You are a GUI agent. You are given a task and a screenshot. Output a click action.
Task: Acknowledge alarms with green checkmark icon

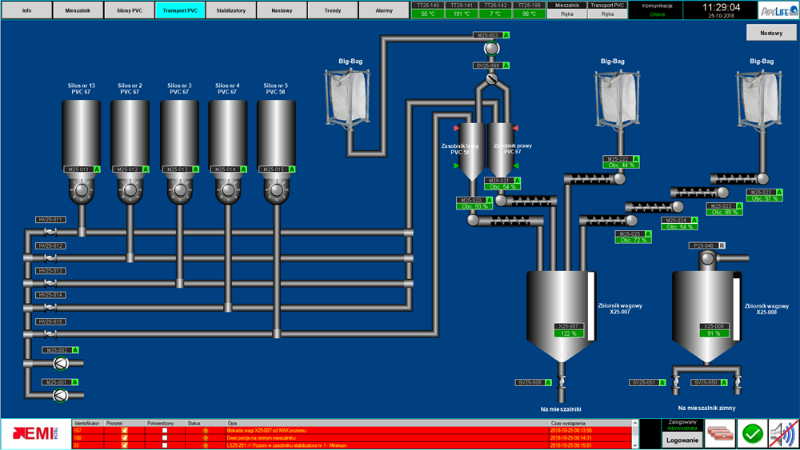click(751, 432)
